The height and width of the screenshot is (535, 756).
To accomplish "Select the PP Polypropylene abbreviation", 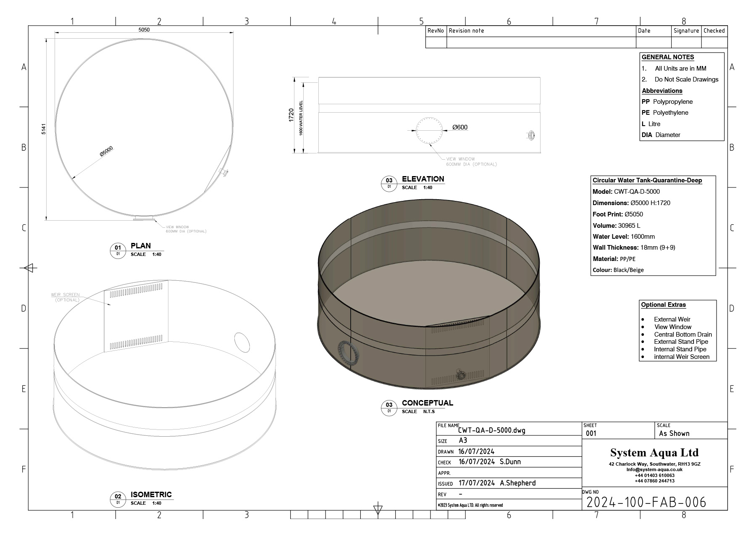I will (x=667, y=102).
